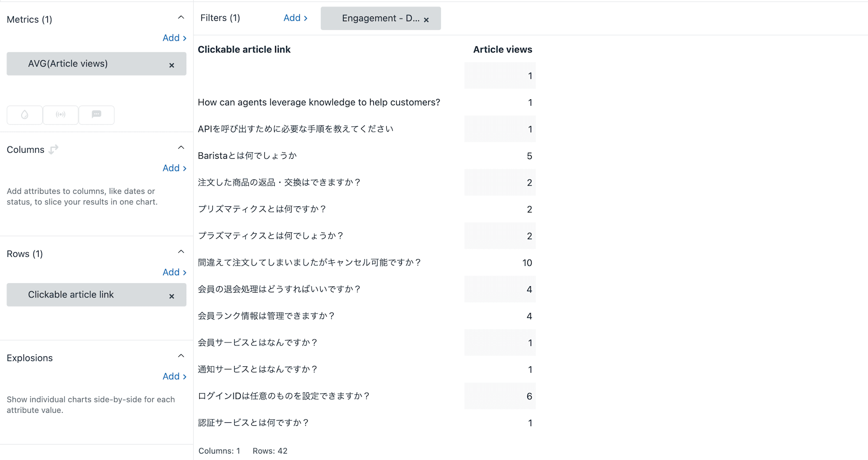Screen dimensions: 868x460
Task: Open the '間違えて注文してしまいました' article row
Action: pos(309,263)
